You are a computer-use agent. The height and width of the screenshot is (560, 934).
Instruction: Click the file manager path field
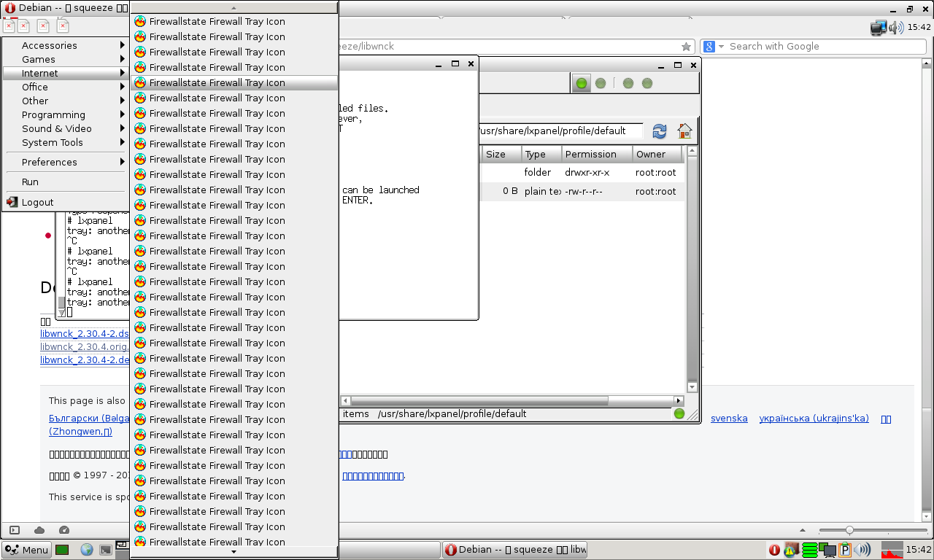pos(560,131)
